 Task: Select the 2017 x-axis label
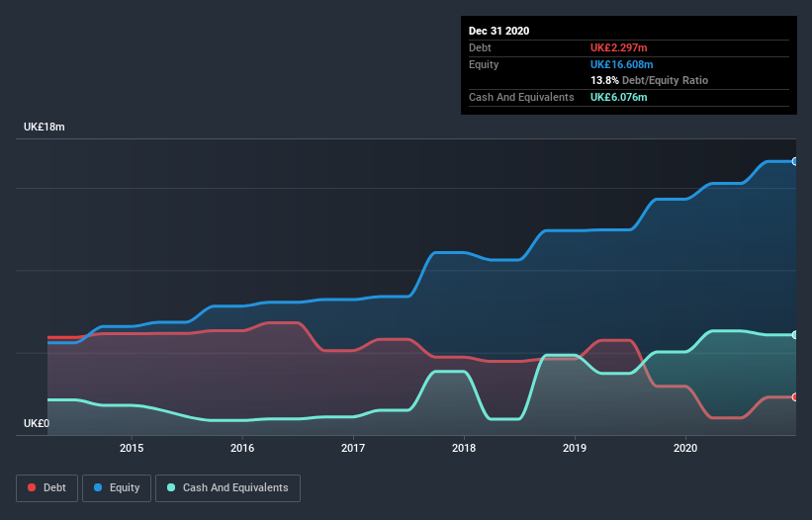click(353, 448)
